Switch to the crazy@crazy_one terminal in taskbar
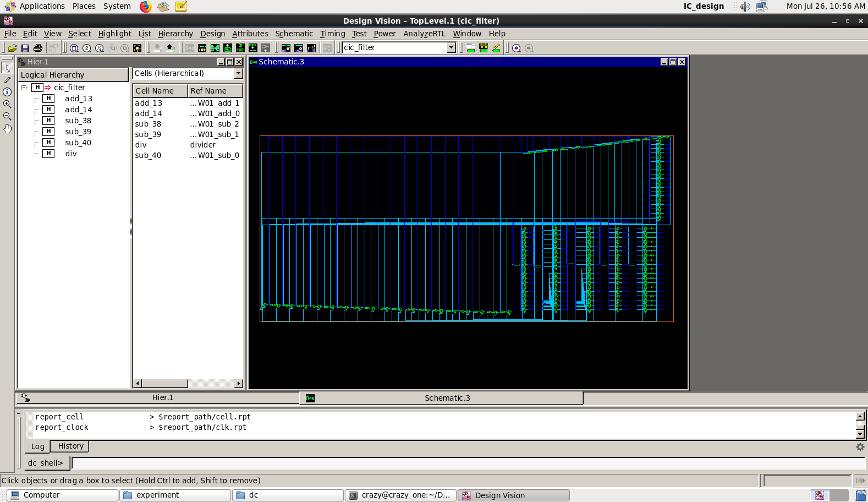Screen dimensions: 868x502 click(400, 495)
